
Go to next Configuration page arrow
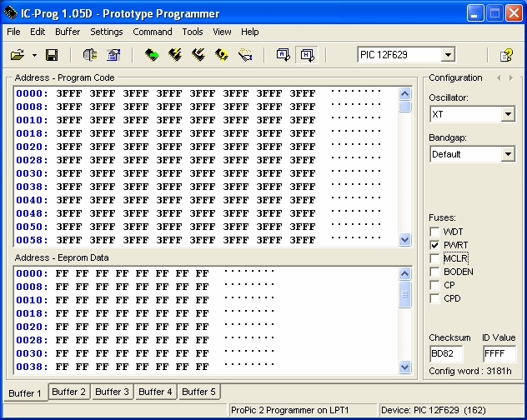click(x=511, y=78)
